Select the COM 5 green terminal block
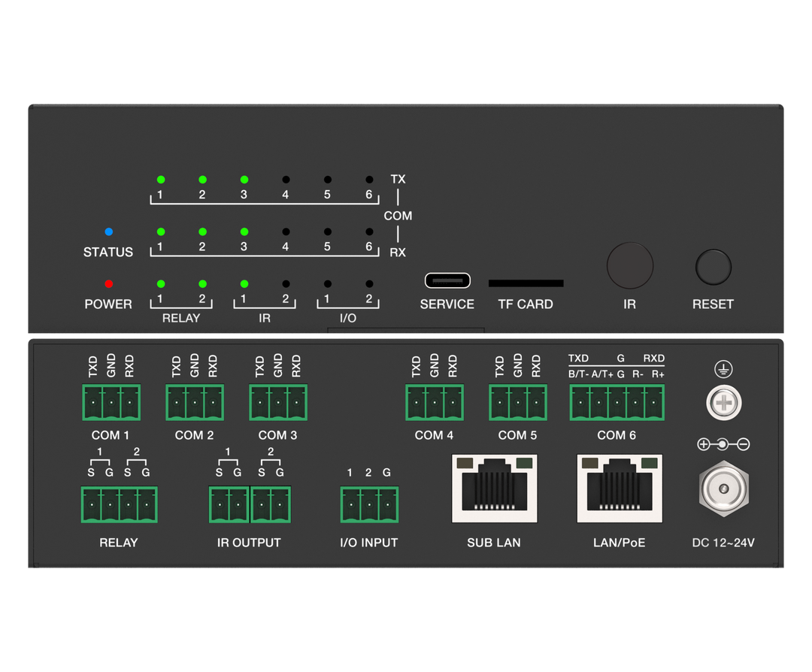Image resolution: width=812 pixels, height=672 pixels. pos(518,402)
